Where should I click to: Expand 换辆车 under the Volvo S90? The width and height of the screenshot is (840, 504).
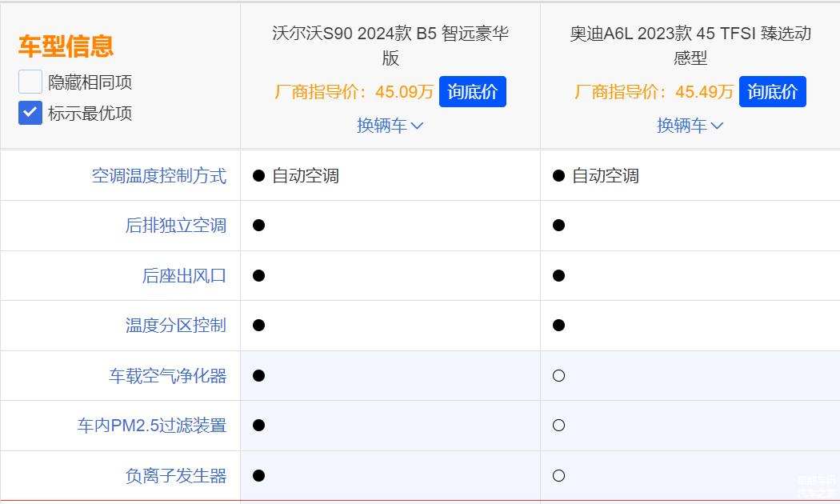[390, 126]
